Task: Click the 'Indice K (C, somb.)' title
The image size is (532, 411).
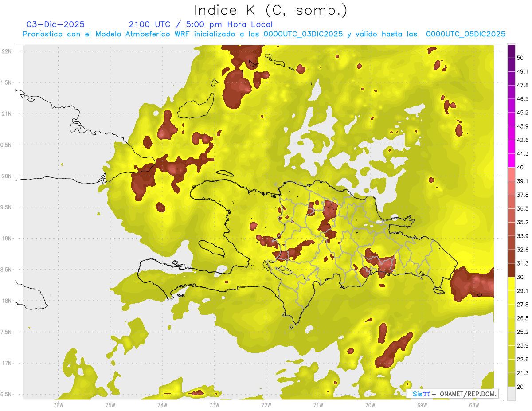Action: tap(271, 11)
